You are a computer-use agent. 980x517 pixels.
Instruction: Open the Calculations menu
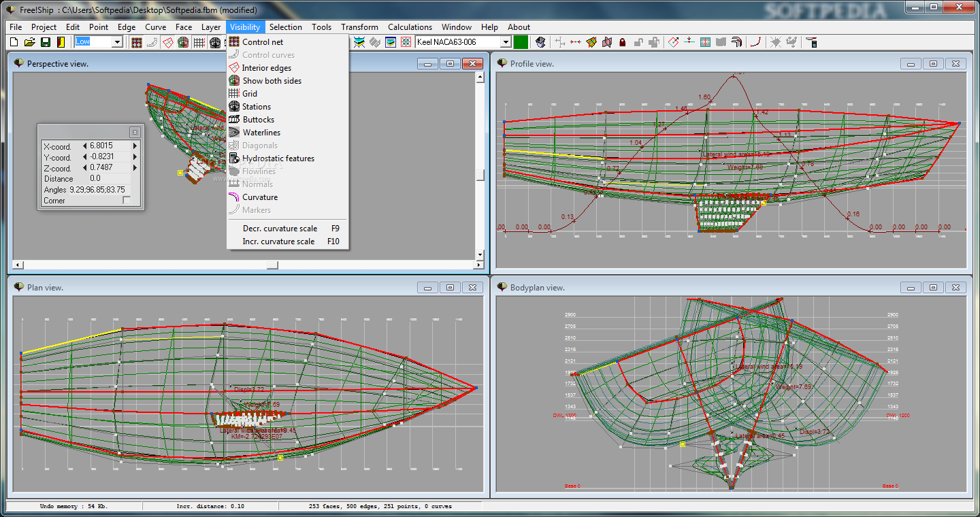pos(410,27)
